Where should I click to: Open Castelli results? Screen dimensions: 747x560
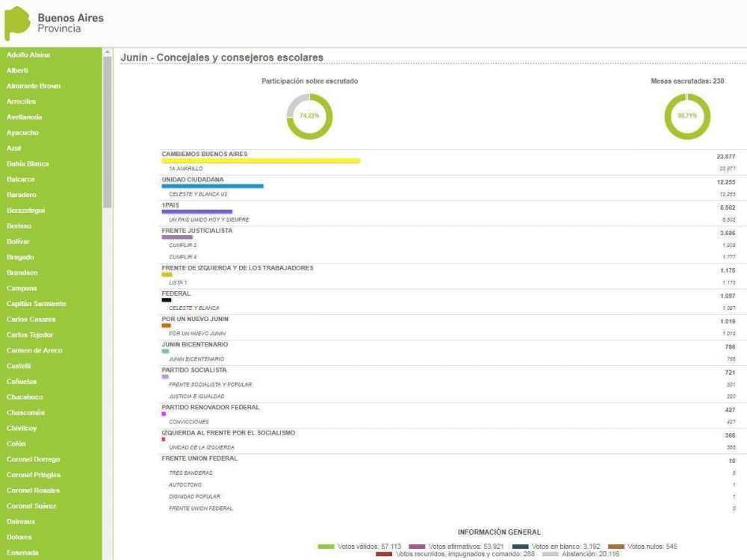(x=19, y=366)
